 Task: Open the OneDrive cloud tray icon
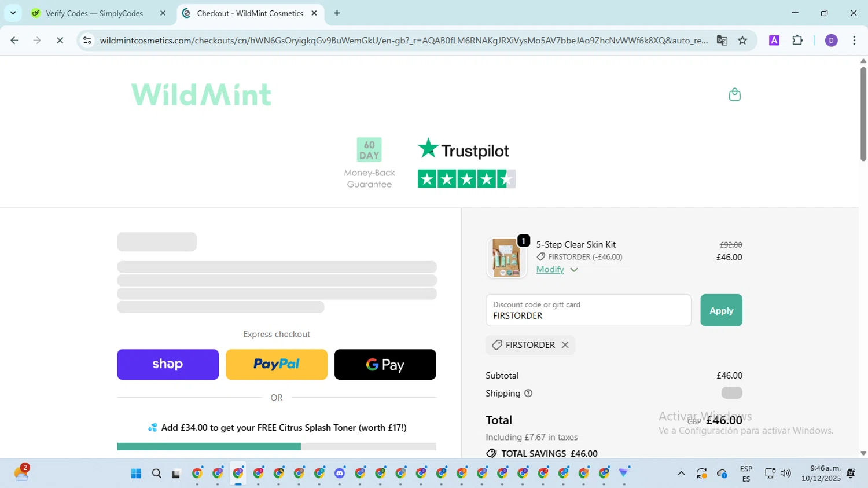tap(722, 474)
